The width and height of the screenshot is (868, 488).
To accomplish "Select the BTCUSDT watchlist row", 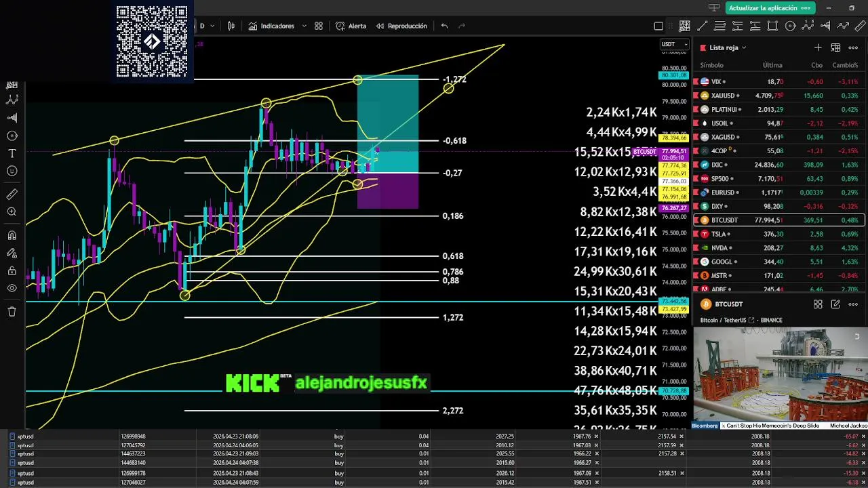I will [778, 220].
